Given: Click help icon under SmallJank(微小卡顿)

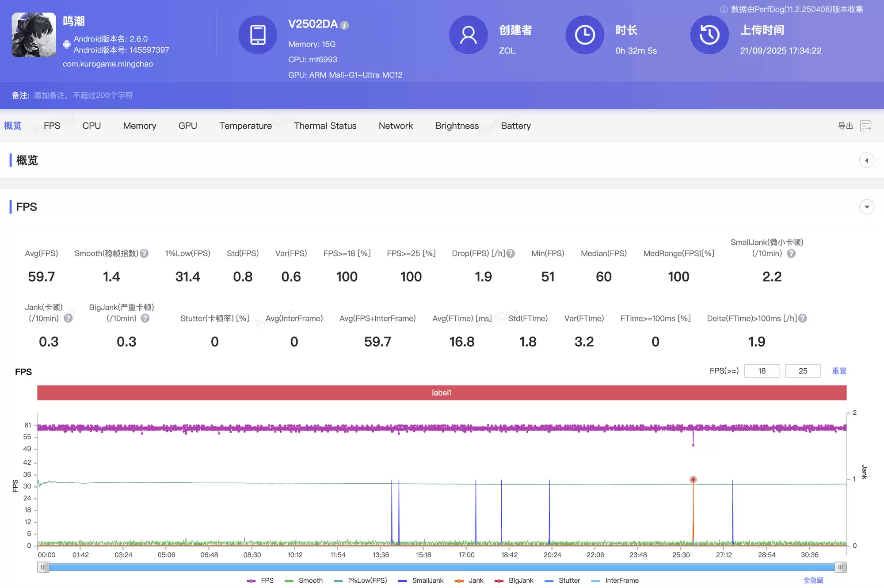Looking at the screenshot, I should tap(791, 254).
